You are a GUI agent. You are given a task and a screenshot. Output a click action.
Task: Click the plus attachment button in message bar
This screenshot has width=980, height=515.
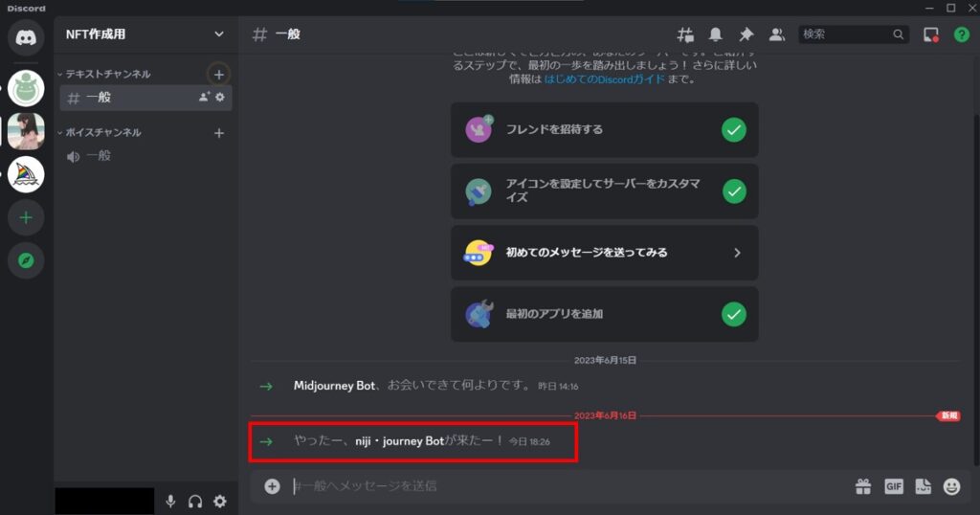272,486
